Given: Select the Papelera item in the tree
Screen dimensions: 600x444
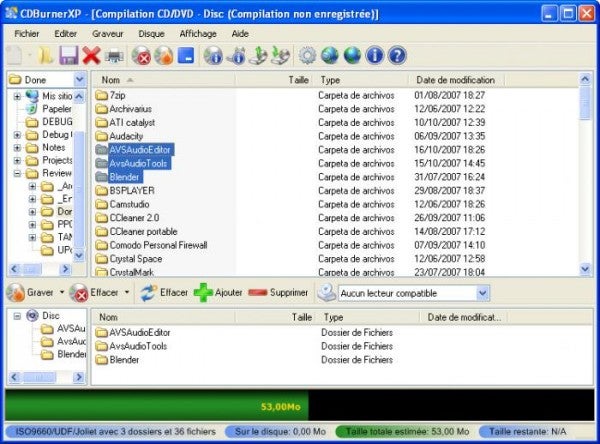Looking at the screenshot, I should click(49, 109).
